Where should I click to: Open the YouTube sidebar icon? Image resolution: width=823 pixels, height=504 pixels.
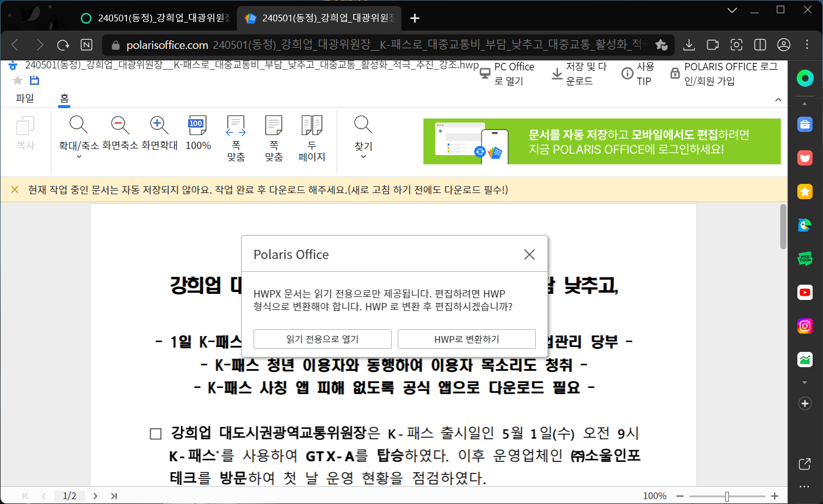point(805,292)
